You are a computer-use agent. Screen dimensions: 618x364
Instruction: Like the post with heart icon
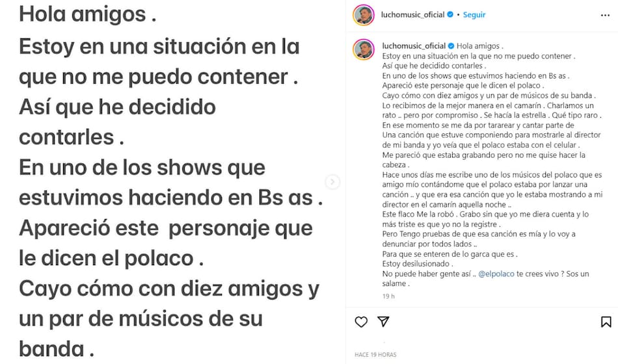[361, 322]
